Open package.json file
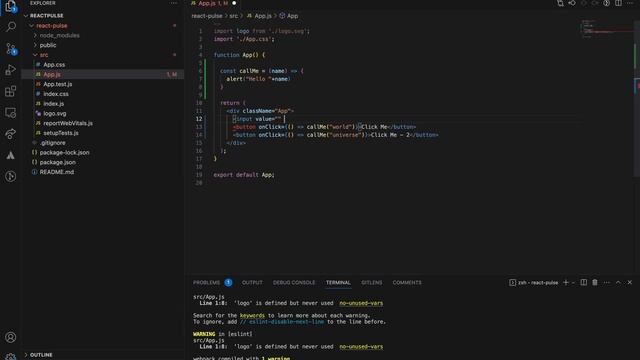 tap(58, 162)
